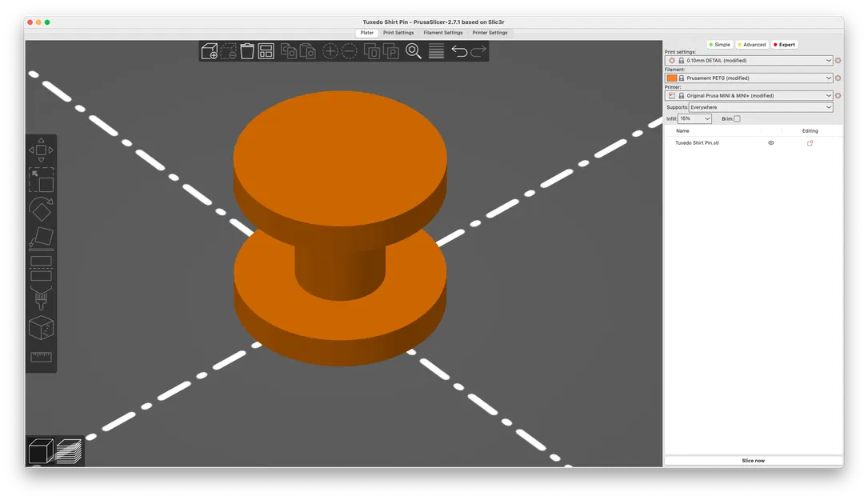
Task: Click the Slice now button
Action: (x=754, y=461)
